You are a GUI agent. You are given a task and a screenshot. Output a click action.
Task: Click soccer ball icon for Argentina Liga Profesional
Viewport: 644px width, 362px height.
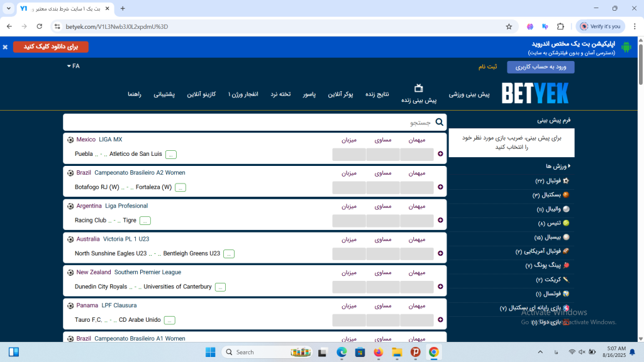point(70,206)
